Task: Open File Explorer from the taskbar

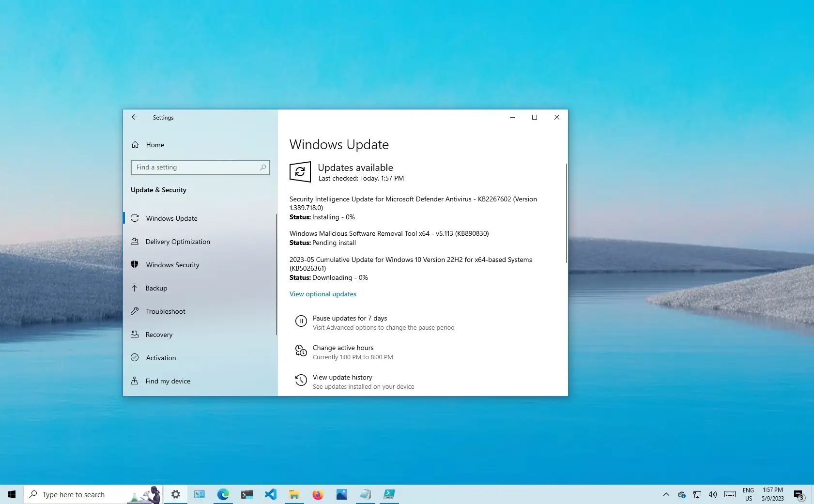Action: (294, 494)
